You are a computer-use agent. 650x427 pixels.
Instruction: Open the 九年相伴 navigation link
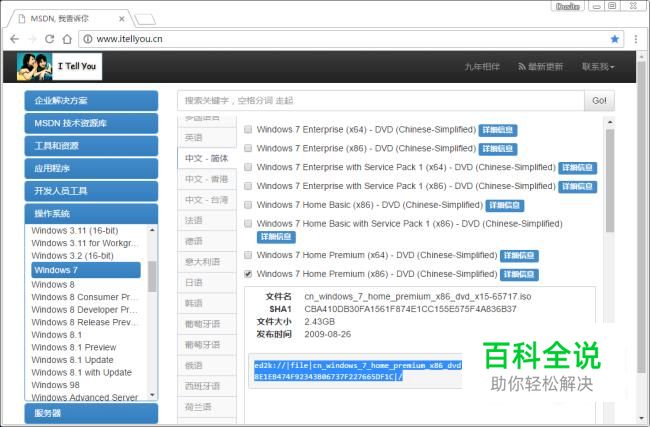pyautogui.click(x=482, y=67)
